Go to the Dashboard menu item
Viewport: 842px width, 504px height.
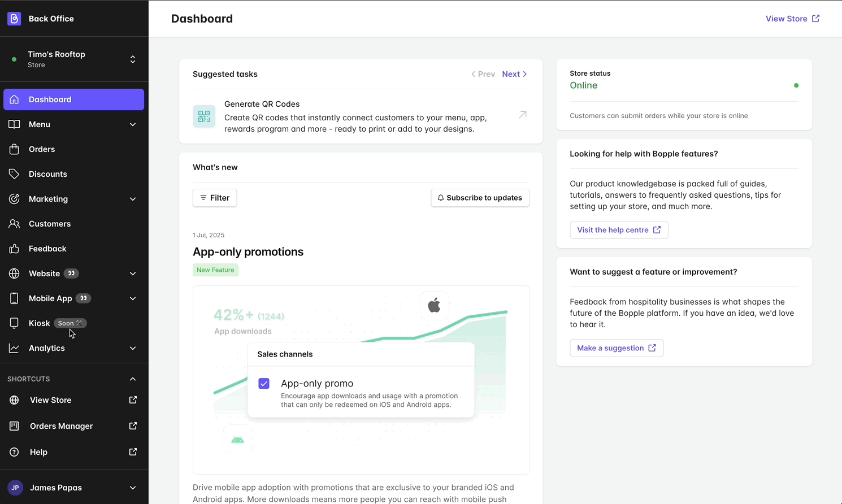[73, 99]
